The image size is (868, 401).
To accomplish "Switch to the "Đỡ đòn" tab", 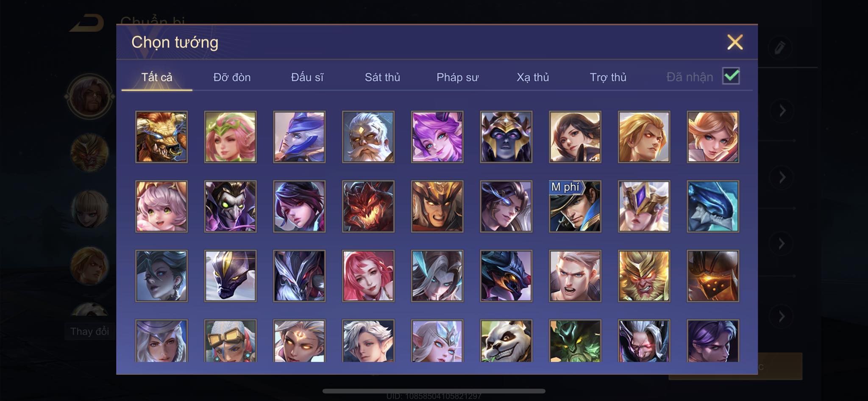I will [232, 77].
